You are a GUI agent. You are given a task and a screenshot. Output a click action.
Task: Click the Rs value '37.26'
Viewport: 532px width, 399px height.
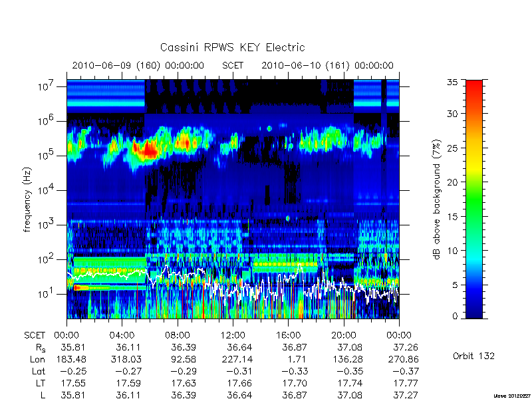tap(406, 347)
